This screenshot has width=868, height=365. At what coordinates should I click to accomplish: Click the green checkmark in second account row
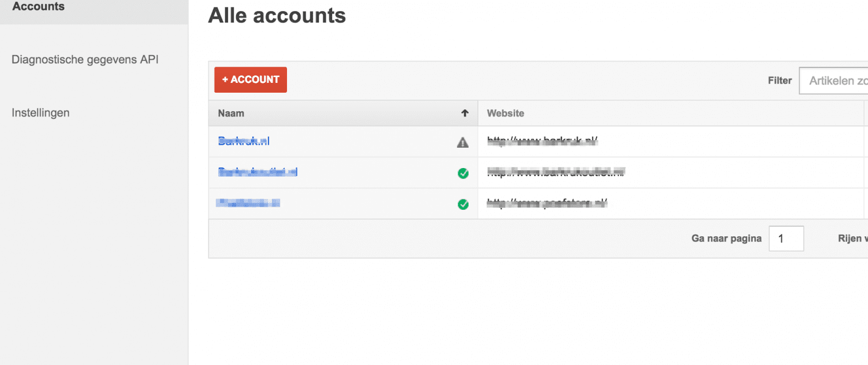463,173
